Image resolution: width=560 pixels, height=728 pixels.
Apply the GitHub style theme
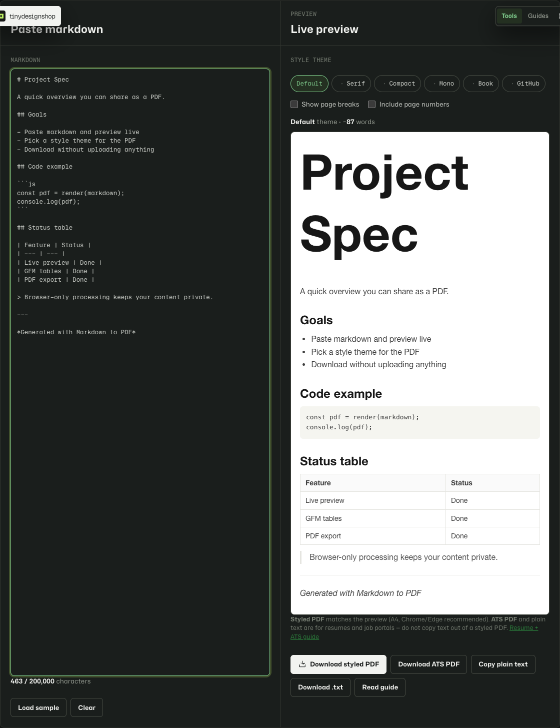523,84
